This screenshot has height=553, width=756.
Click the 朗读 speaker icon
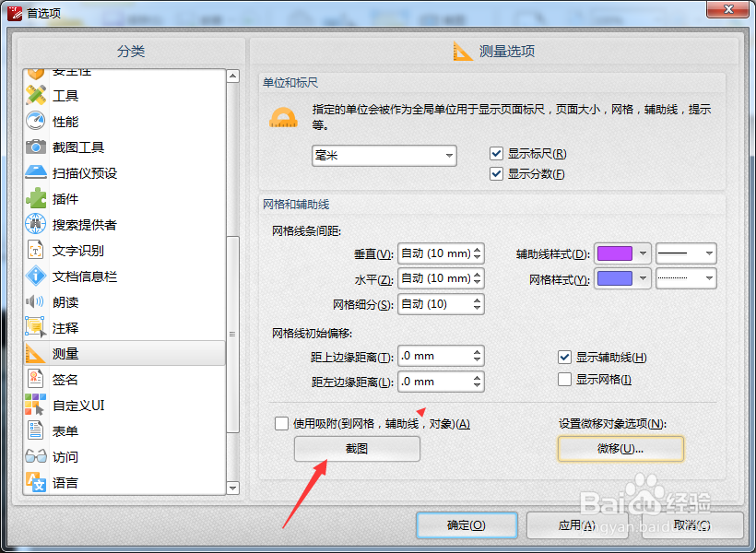[35, 301]
